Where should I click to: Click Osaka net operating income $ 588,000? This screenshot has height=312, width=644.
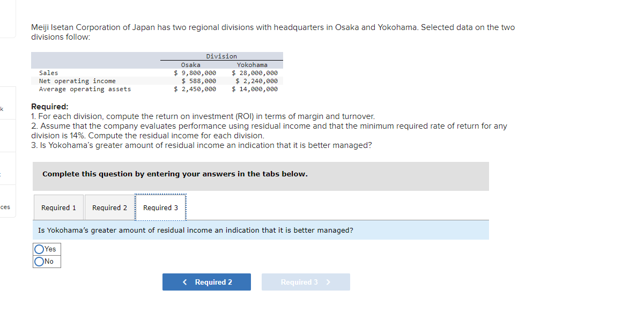(199, 81)
